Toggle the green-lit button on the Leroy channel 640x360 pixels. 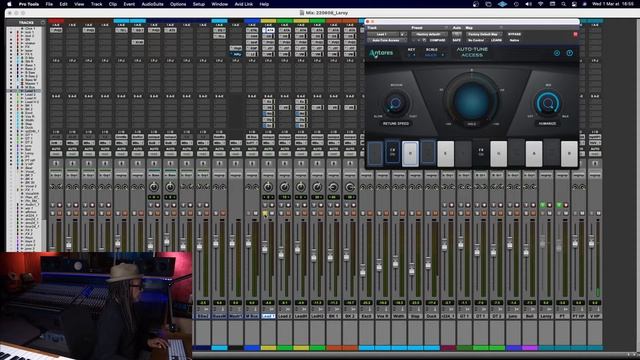542,205
